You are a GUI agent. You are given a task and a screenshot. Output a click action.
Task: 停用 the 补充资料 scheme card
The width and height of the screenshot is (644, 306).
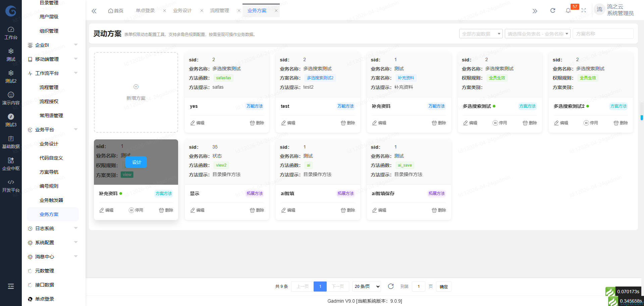(x=136, y=210)
